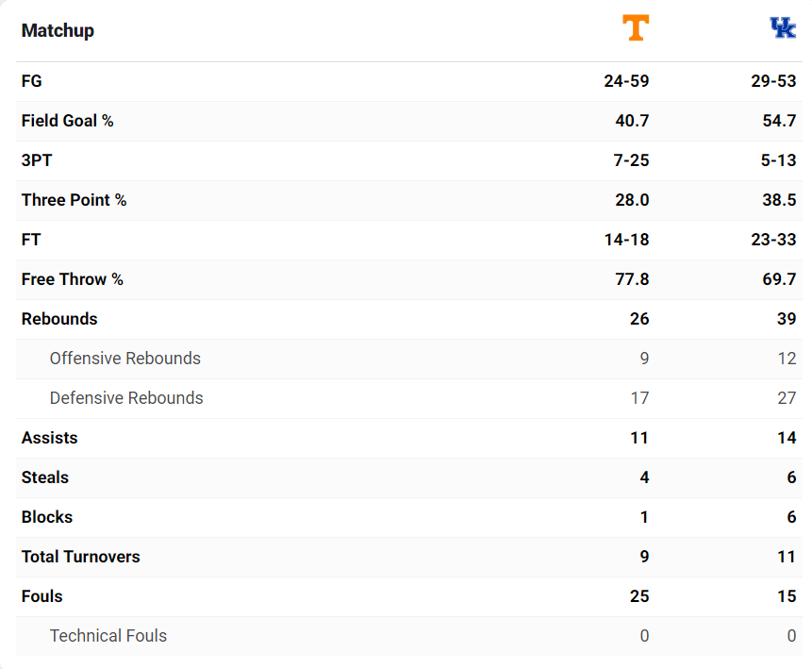This screenshot has width=812, height=669.
Task: Select Tennessee's 24-59 field goal value
Action: tap(626, 81)
